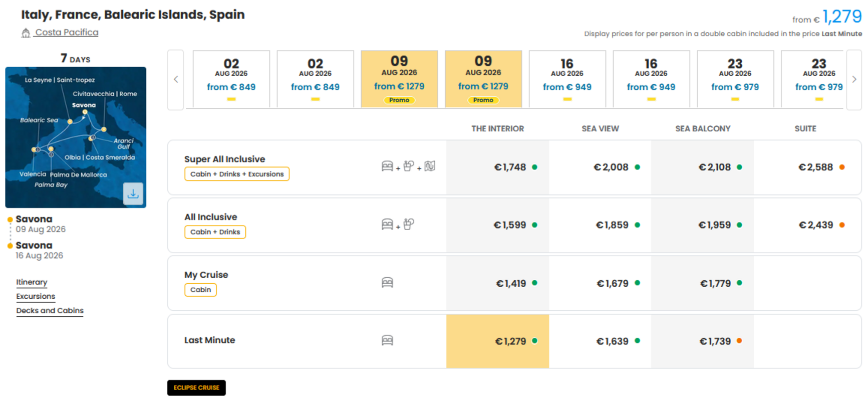The height and width of the screenshot is (401, 868).
Task: Click the excursions map icon in Super All Inclusive
Action: 430,166
